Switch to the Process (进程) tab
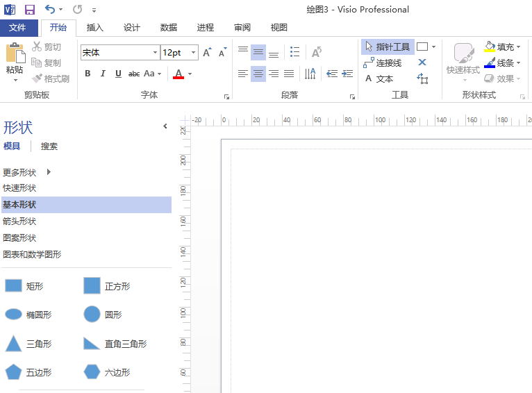This screenshot has width=532, height=393. pos(206,28)
